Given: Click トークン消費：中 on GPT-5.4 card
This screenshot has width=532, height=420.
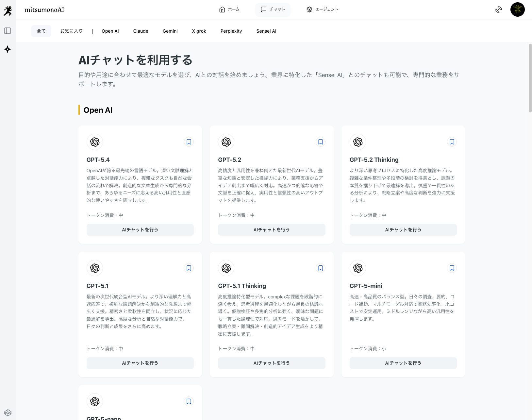Looking at the screenshot, I should 105,215.
